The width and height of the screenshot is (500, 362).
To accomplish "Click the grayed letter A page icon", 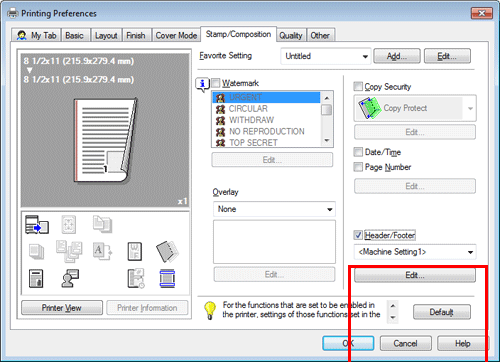I will pos(102,251).
